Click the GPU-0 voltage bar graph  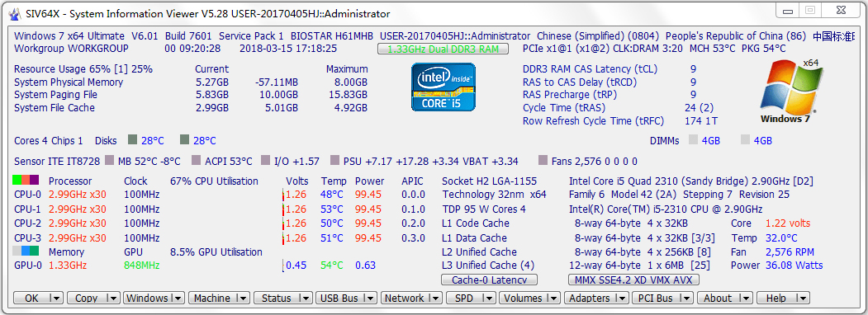(x=283, y=266)
